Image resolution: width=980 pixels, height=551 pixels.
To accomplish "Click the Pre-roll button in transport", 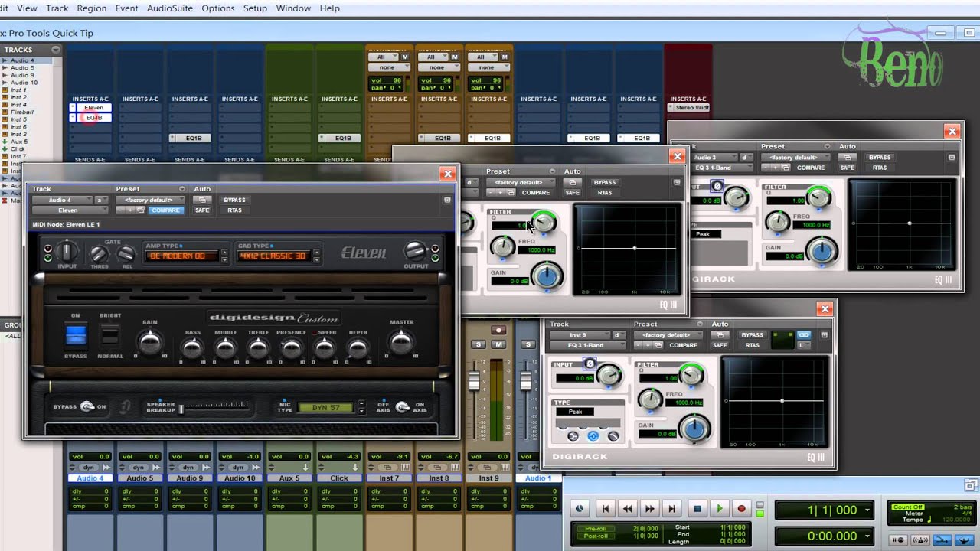I will pos(595,528).
